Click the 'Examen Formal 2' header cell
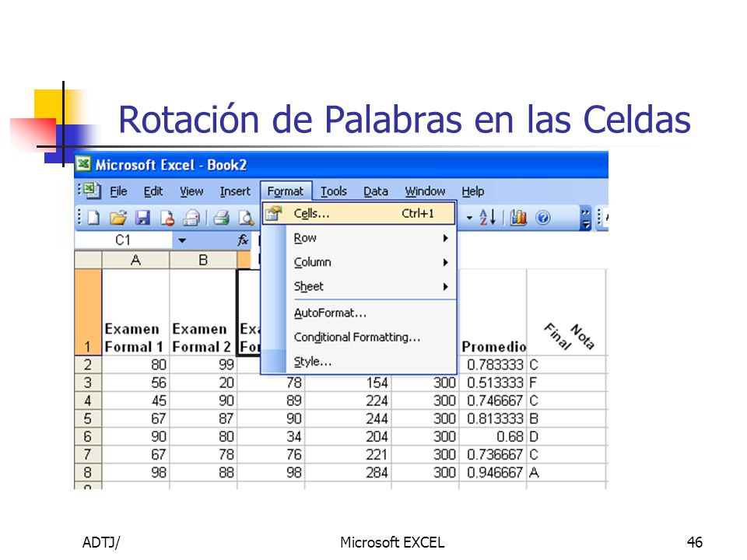This screenshot has width=747, height=560. (203, 313)
